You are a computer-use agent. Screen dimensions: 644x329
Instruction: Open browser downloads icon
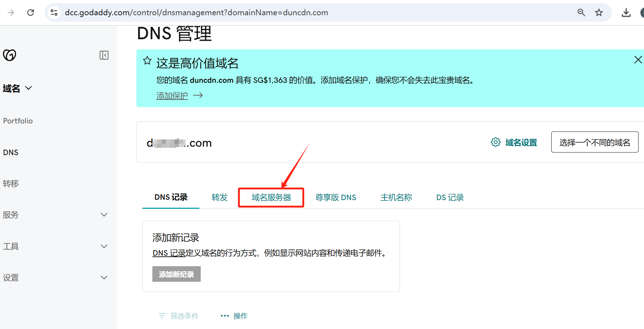pyautogui.click(x=626, y=13)
